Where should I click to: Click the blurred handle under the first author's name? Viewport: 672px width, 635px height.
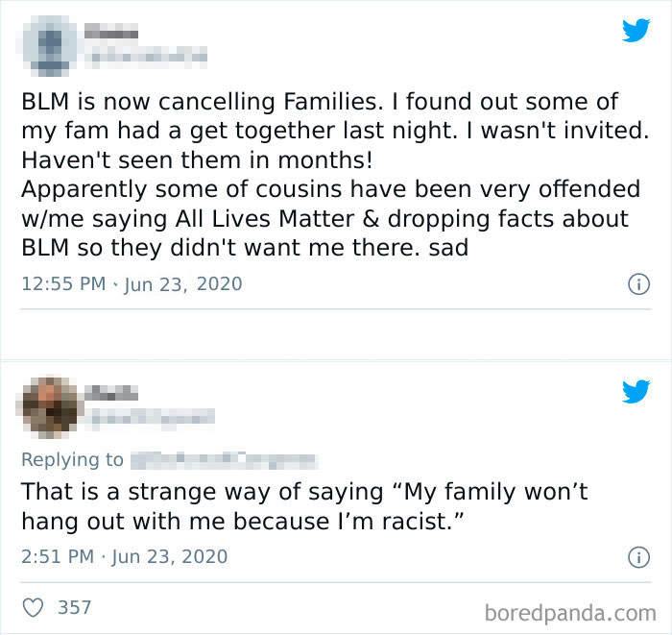click(146, 56)
